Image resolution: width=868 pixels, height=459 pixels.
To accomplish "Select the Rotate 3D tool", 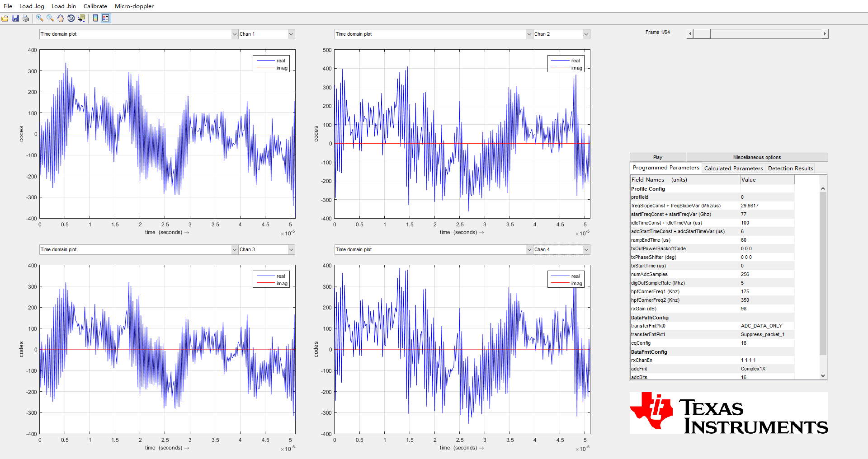I will coord(71,18).
